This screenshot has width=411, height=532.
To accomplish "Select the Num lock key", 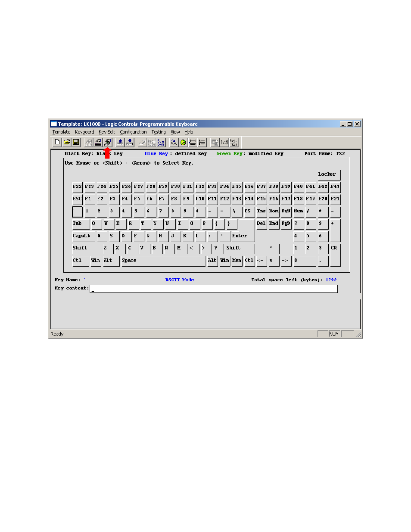I will click(299, 212).
